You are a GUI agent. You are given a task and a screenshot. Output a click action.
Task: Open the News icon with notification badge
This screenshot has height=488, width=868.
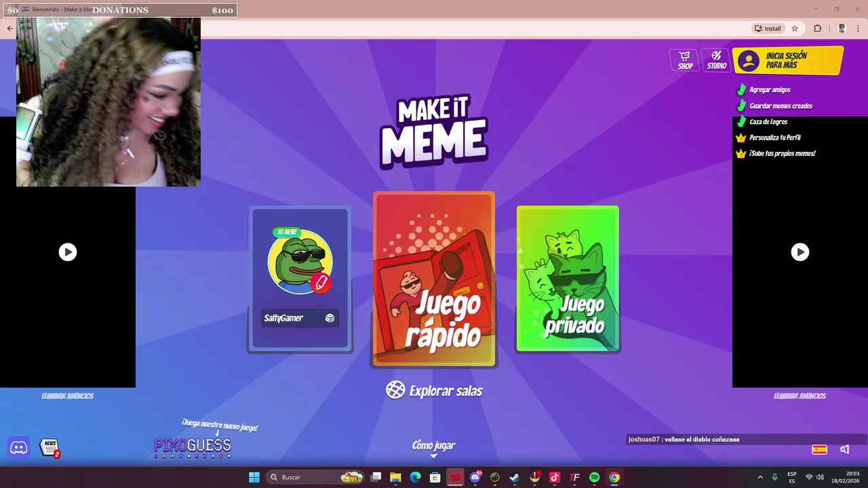(x=50, y=447)
